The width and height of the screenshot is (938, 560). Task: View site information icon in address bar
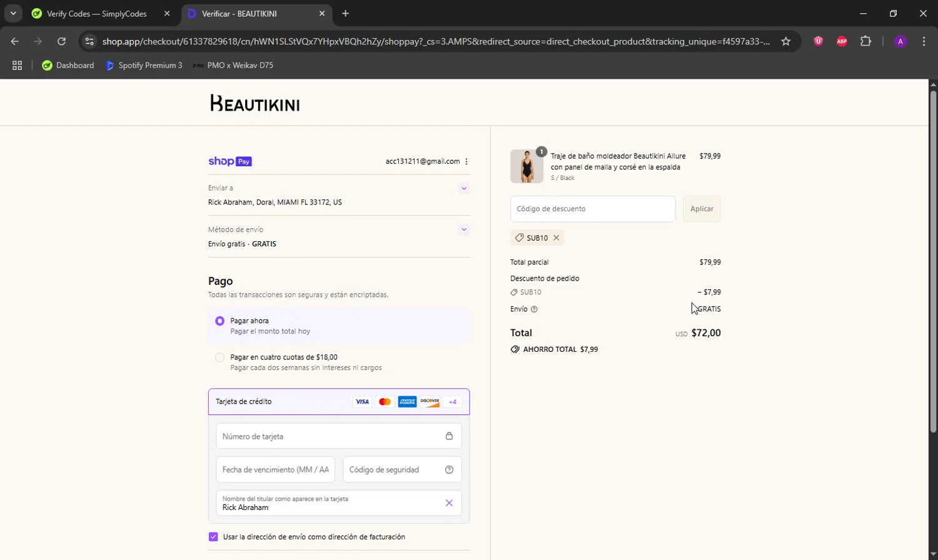[x=89, y=41]
